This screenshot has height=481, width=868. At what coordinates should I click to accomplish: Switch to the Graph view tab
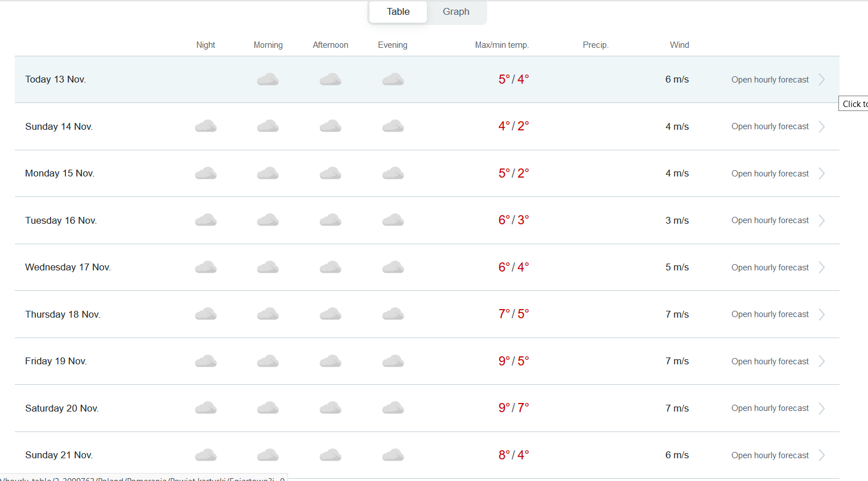456,12
